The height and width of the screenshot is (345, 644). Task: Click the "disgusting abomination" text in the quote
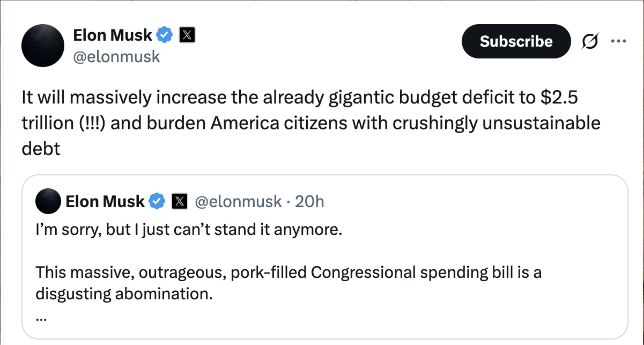pos(124,294)
